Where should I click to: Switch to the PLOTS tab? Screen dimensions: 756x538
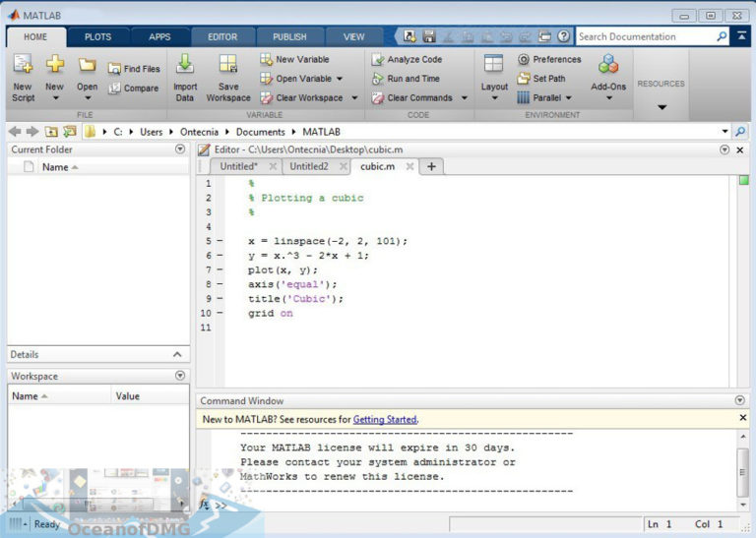click(x=97, y=37)
